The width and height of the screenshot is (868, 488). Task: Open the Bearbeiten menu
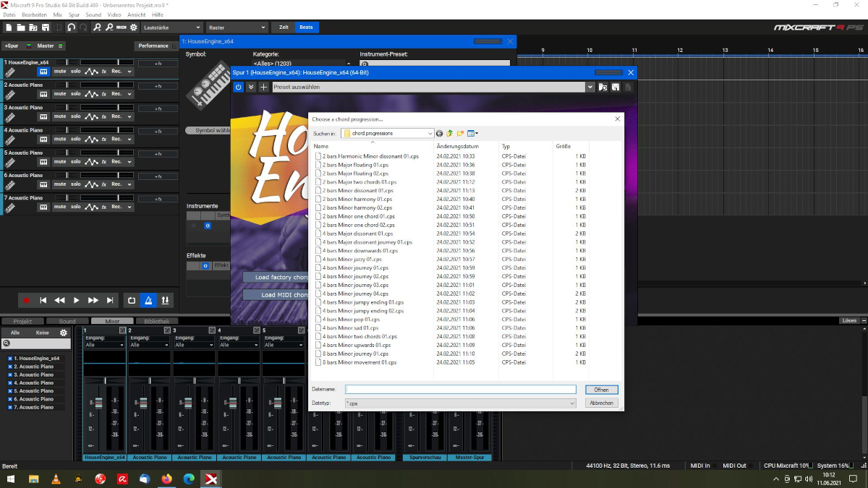(35, 14)
